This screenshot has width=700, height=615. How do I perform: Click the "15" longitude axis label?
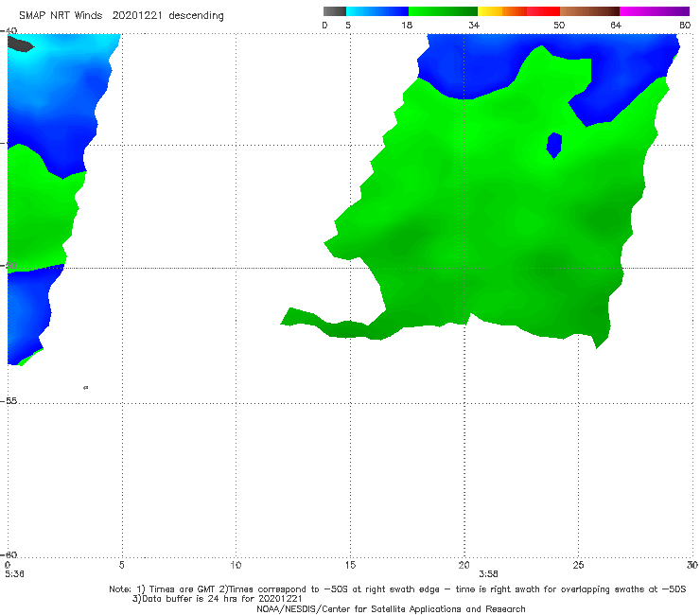pos(350,565)
